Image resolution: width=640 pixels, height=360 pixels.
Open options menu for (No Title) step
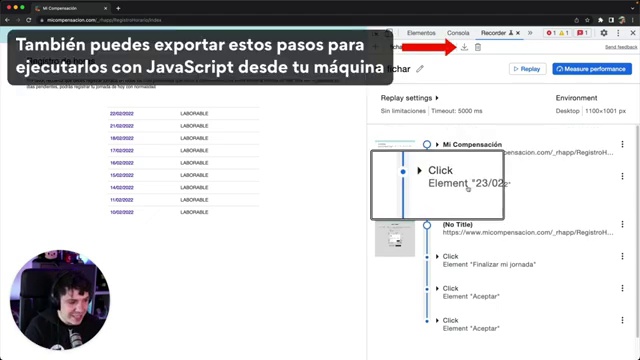(x=622, y=224)
